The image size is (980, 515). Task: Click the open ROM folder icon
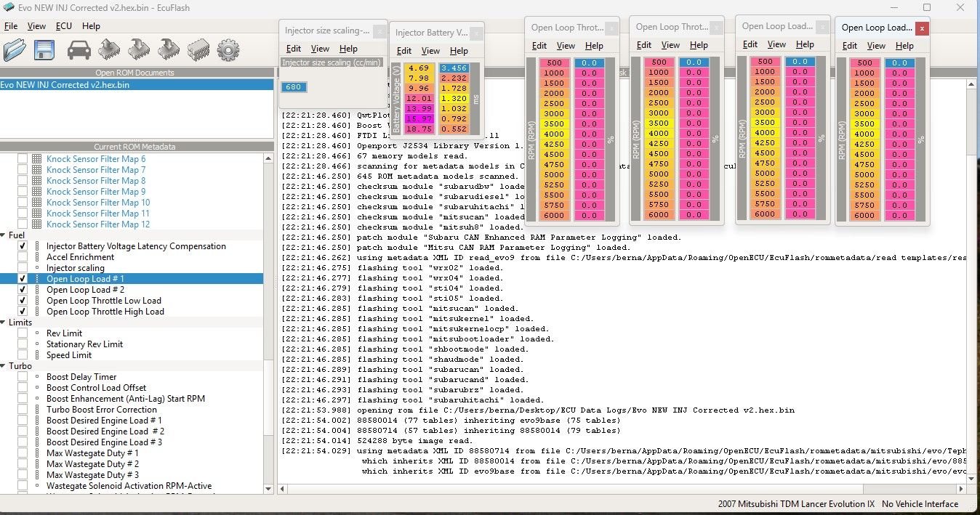click(x=15, y=50)
